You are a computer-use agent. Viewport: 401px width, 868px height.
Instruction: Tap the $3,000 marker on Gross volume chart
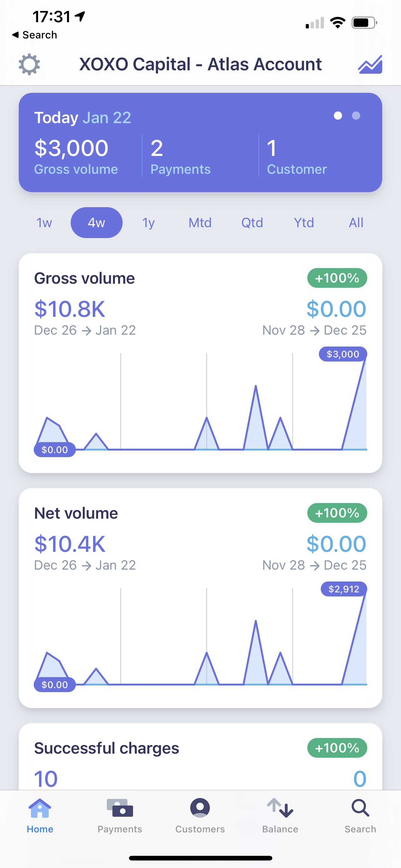(x=343, y=354)
